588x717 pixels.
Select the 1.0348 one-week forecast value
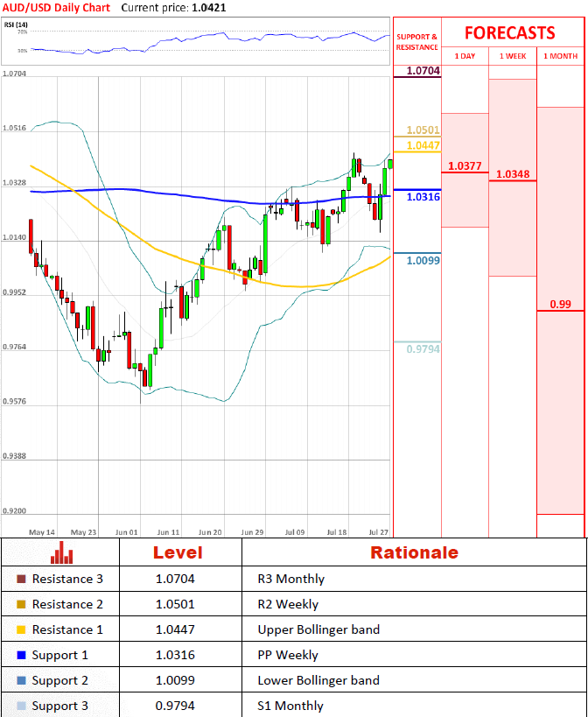click(512, 174)
